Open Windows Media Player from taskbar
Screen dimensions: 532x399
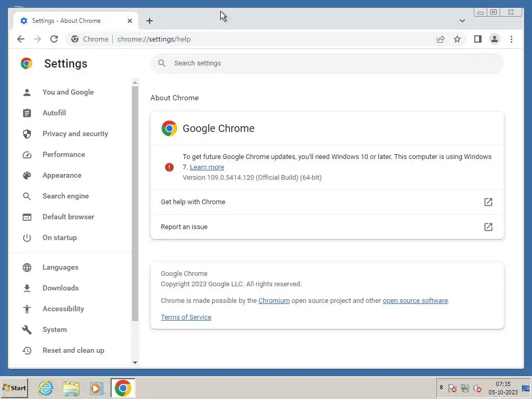coord(96,388)
